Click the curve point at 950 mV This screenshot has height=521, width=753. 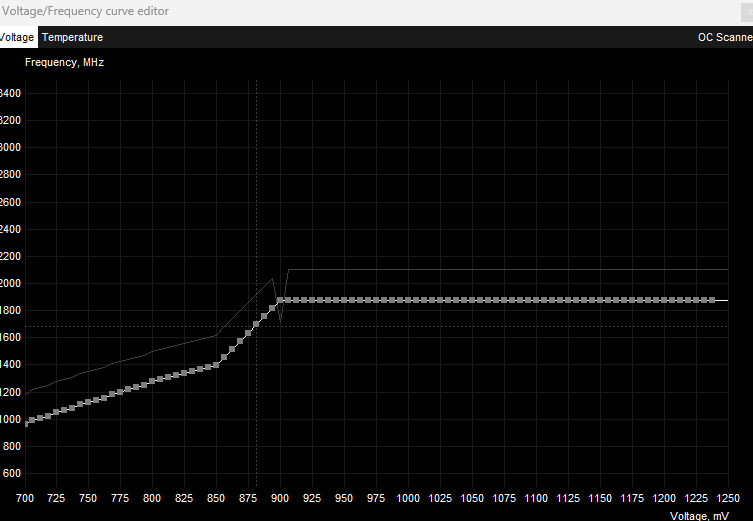pyautogui.click(x=344, y=300)
